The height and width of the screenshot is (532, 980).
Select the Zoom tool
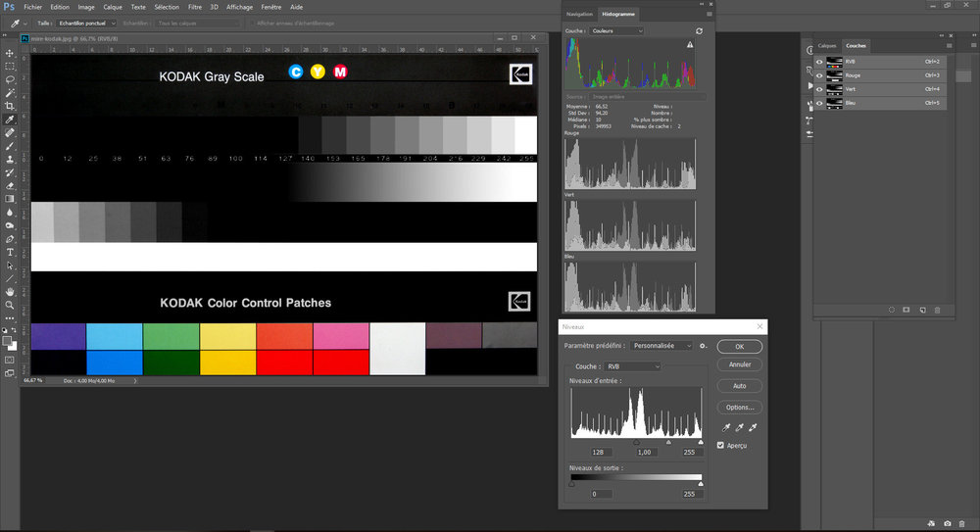pos(10,305)
